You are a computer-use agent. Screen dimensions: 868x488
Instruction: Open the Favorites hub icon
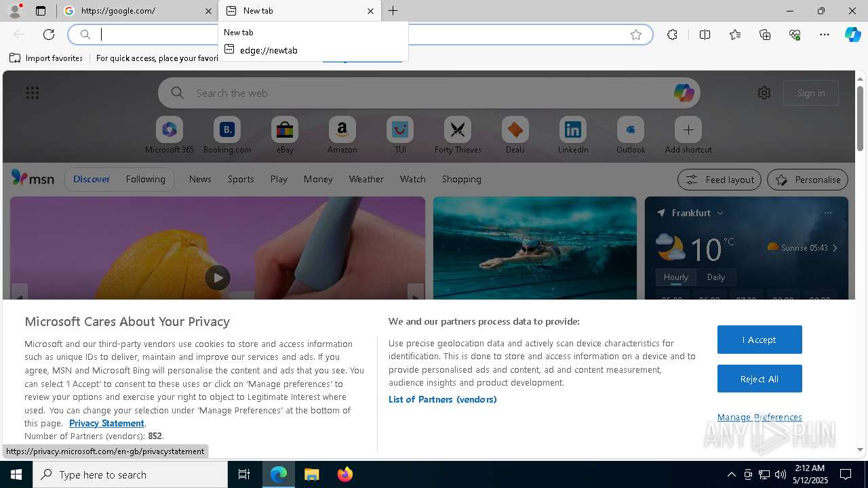735,35
